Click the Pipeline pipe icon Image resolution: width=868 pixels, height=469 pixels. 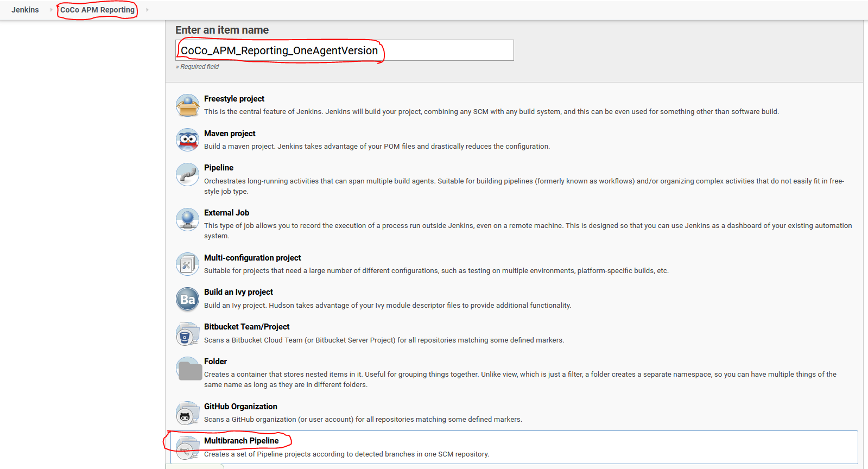pyautogui.click(x=188, y=175)
